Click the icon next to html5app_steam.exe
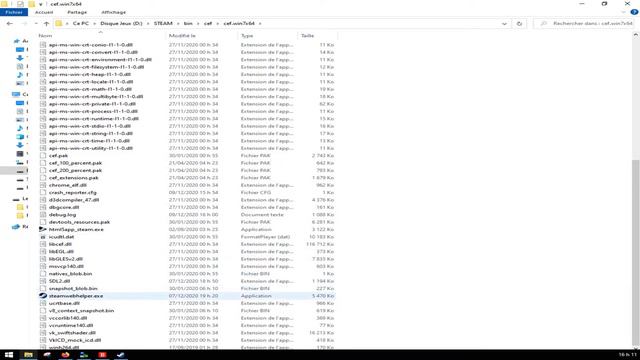The height and width of the screenshot is (360, 640). coord(43,229)
